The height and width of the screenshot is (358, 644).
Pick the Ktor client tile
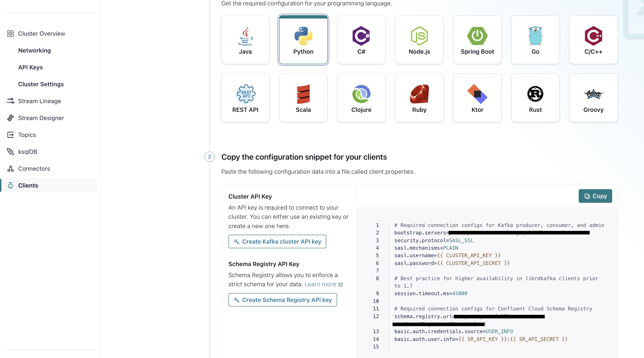point(477,98)
